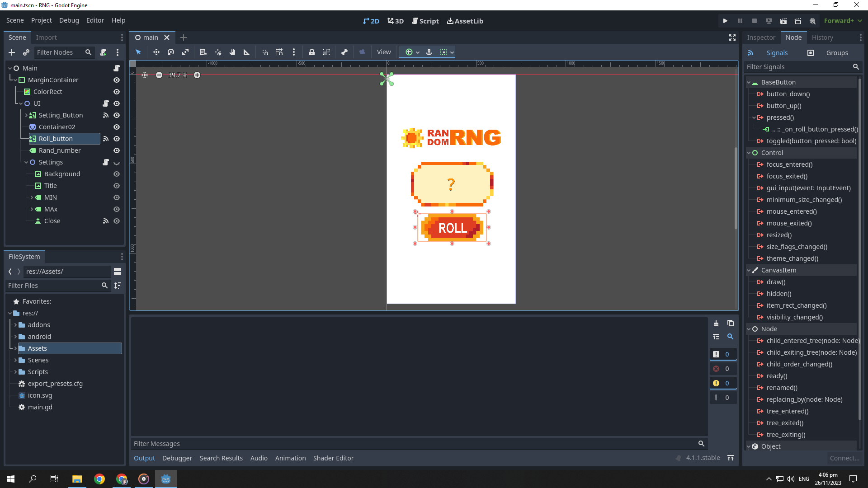Collapse the Settings node in tree

pyautogui.click(x=26, y=162)
